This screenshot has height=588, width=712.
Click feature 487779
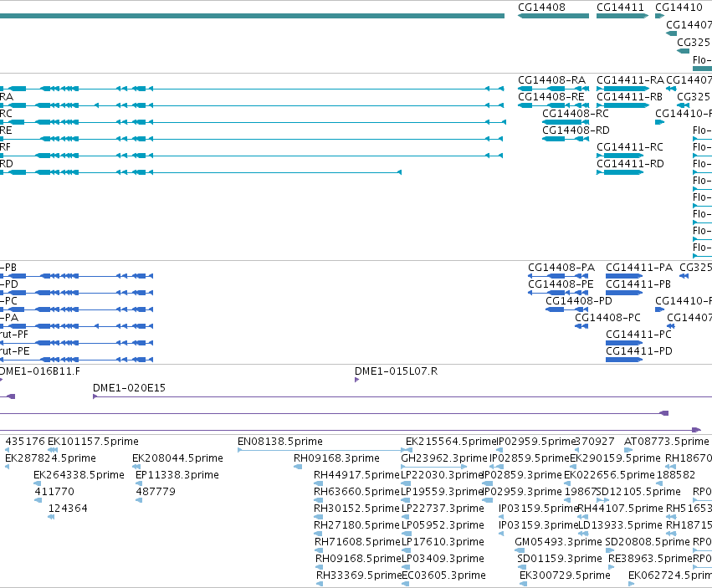[139, 500]
